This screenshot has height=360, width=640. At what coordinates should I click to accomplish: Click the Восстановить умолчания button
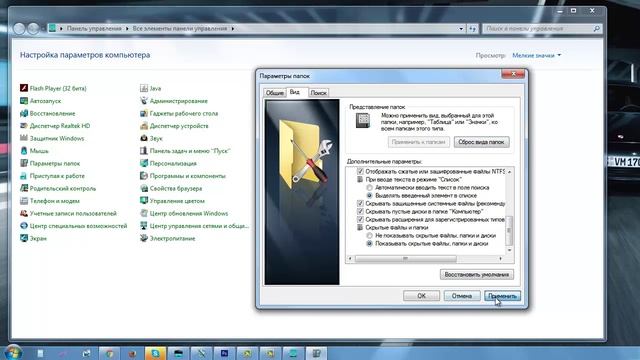tap(477, 275)
